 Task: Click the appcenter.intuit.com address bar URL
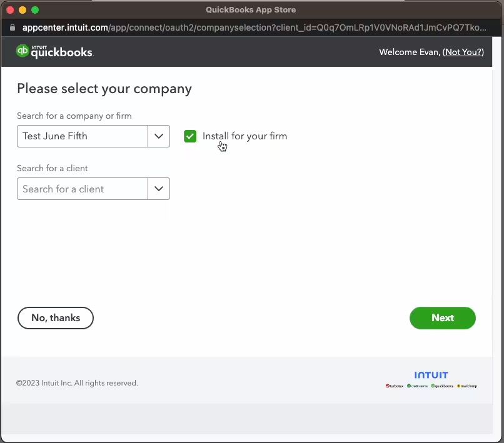tap(254, 27)
